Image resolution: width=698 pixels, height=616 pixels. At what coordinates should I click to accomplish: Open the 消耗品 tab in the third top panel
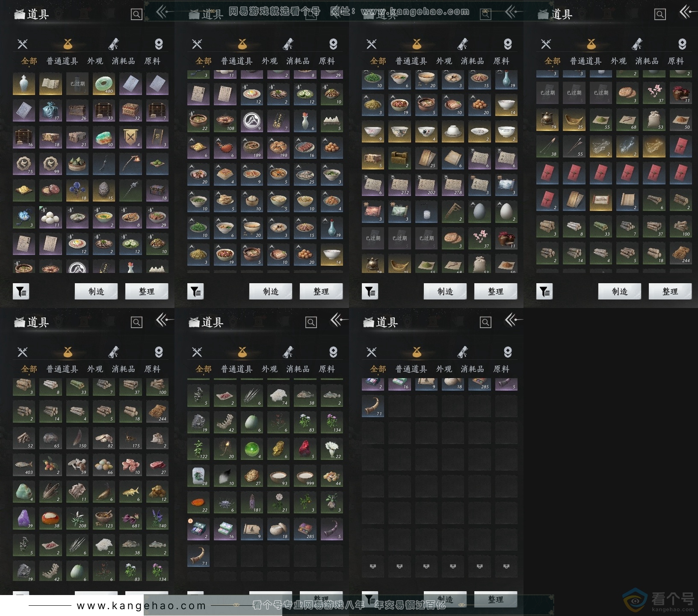(x=472, y=61)
